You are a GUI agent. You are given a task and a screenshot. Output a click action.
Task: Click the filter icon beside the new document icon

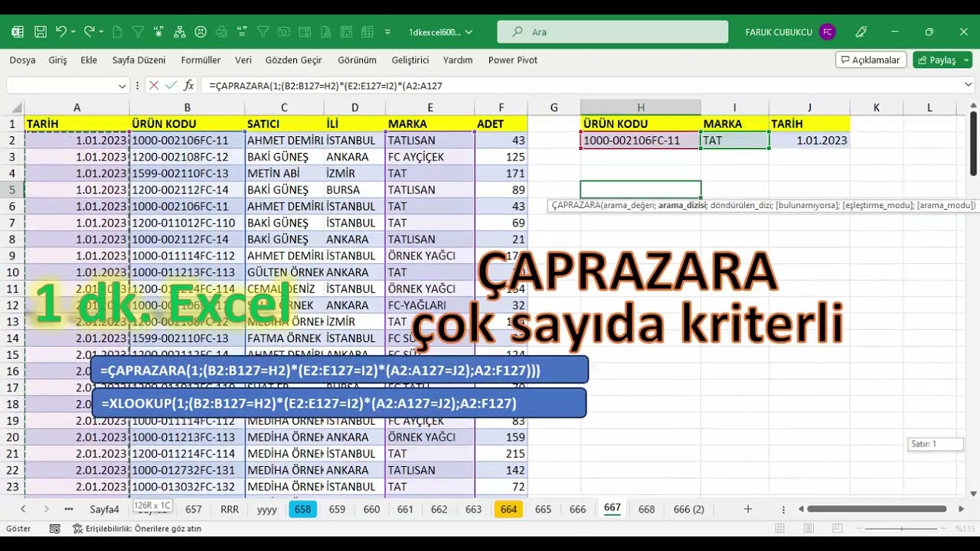pos(138,32)
